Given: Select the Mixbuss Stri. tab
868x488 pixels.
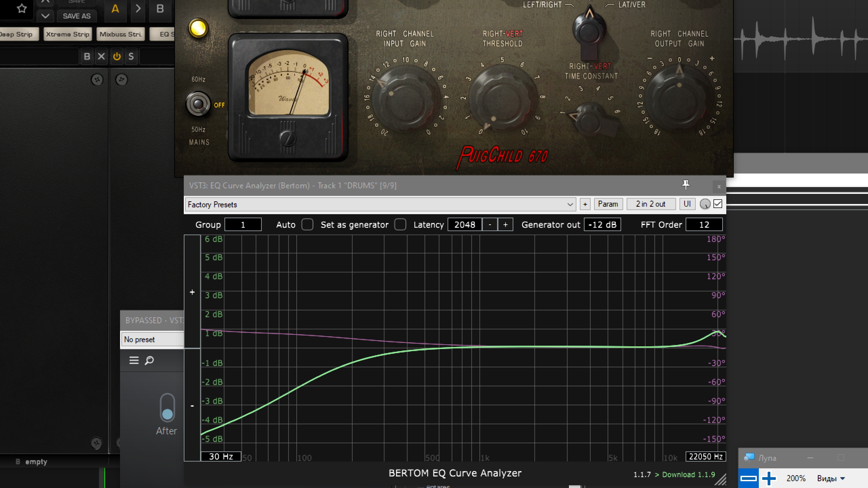Looking at the screenshot, I should [x=120, y=34].
